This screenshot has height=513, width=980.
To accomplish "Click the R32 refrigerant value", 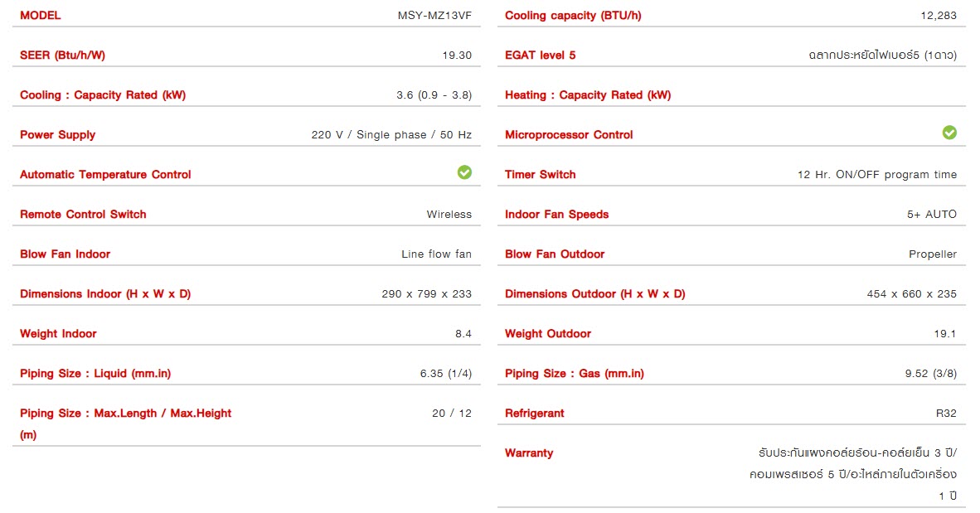I will (x=946, y=413).
